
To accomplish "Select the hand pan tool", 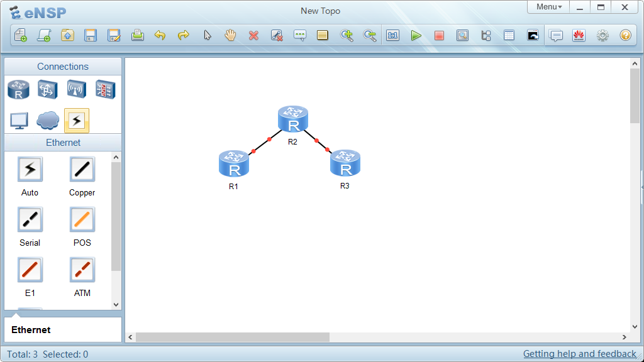I will 230,35.
